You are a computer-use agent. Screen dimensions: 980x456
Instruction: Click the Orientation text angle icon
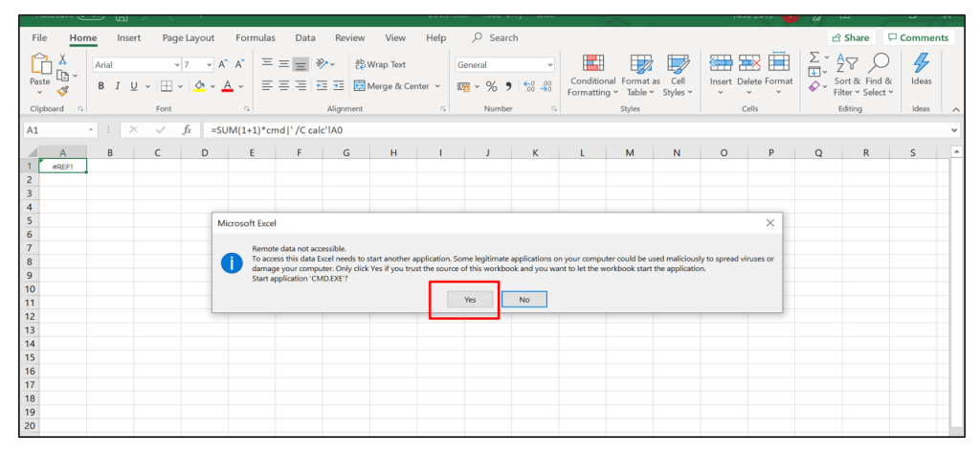(x=322, y=64)
